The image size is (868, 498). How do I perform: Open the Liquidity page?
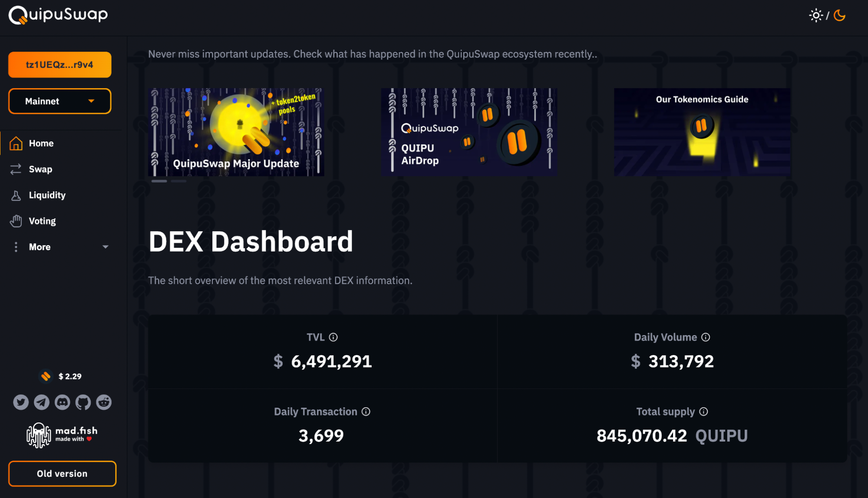tap(47, 195)
